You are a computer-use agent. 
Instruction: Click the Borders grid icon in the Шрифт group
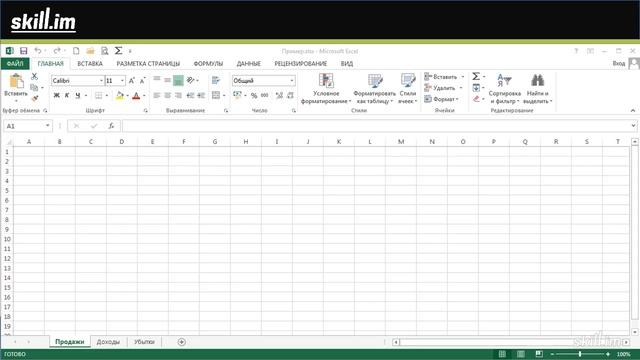click(x=98, y=95)
